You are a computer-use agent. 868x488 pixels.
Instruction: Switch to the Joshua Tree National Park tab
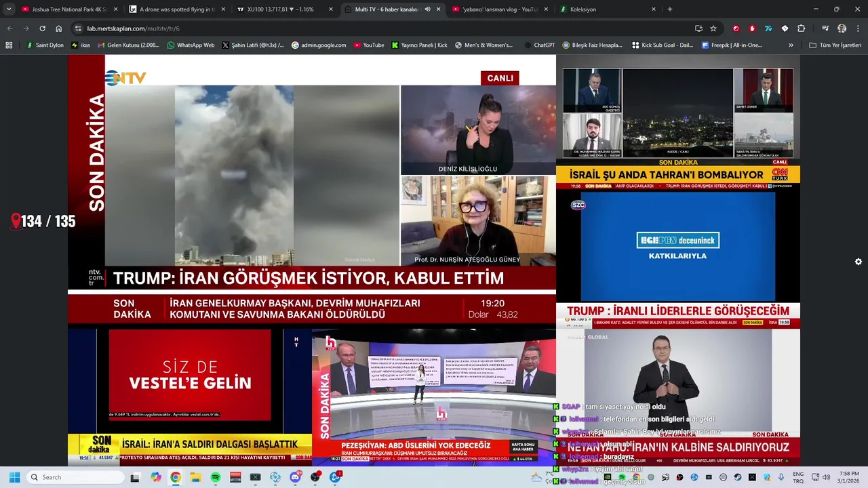point(69,9)
